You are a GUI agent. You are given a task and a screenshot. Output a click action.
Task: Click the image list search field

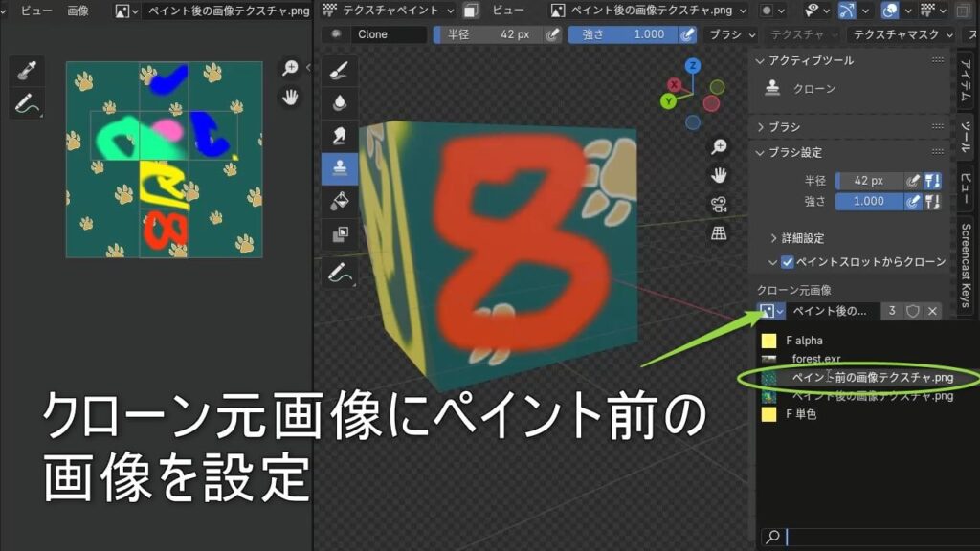coord(869,537)
